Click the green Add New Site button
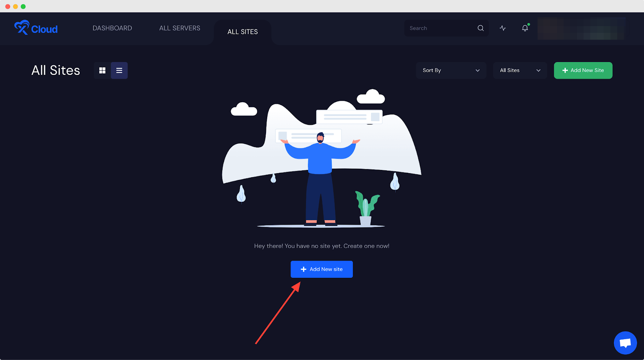 point(583,70)
